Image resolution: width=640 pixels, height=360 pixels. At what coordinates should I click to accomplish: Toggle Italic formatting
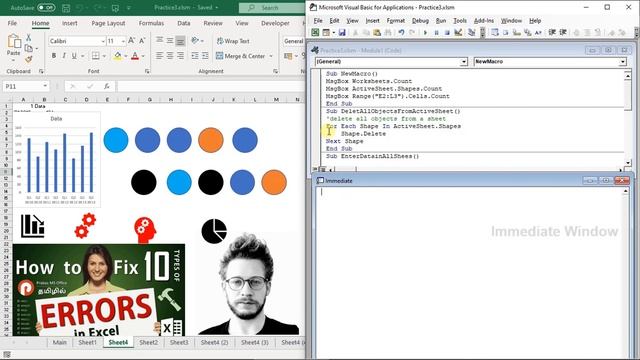pos(64,56)
